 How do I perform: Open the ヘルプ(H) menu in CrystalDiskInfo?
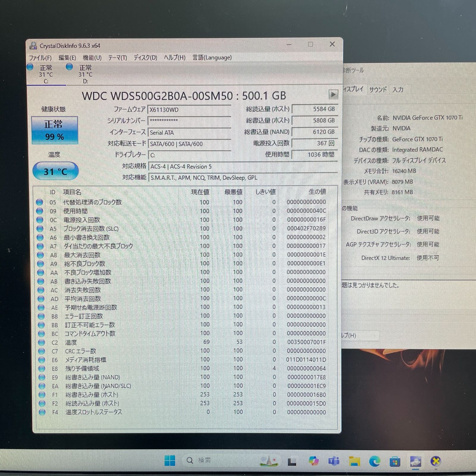point(175,58)
